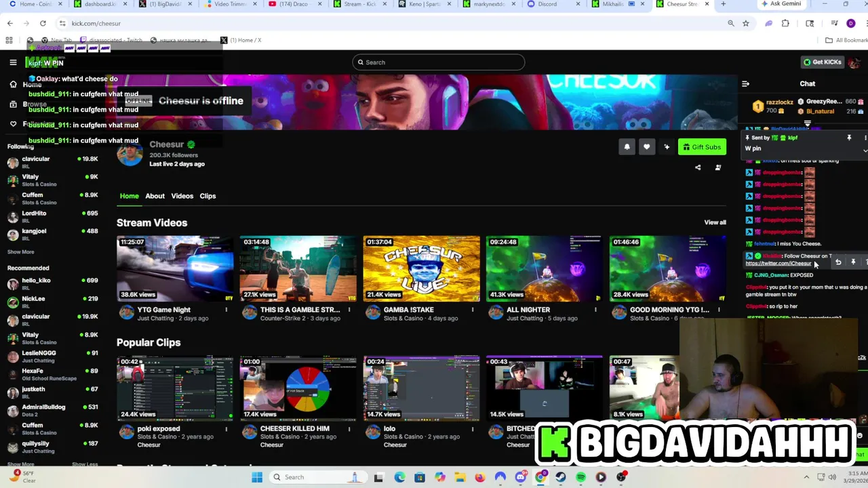Viewport: 868px width, 488px height.
Task: Open options menu for lolo clip
Action: (473, 429)
